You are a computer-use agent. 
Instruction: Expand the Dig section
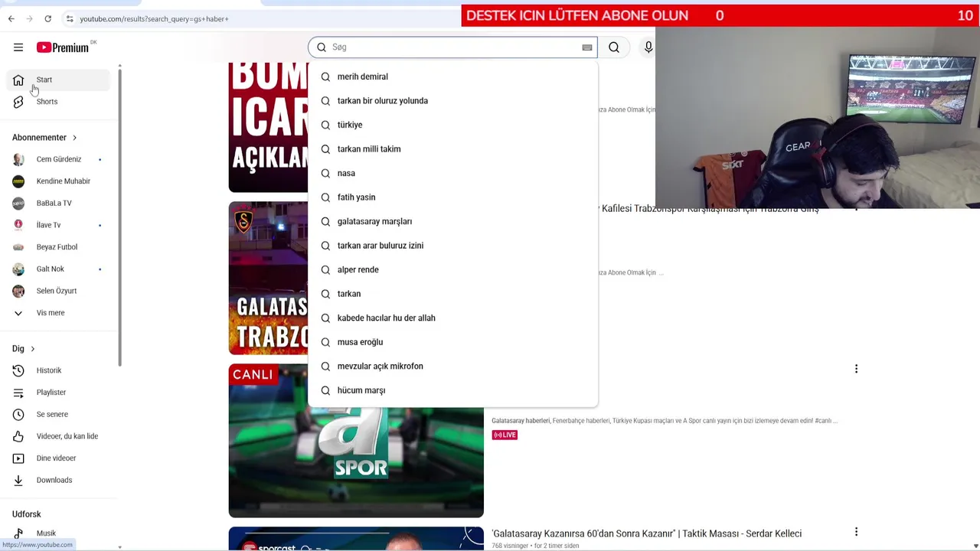click(x=24, y=349)
